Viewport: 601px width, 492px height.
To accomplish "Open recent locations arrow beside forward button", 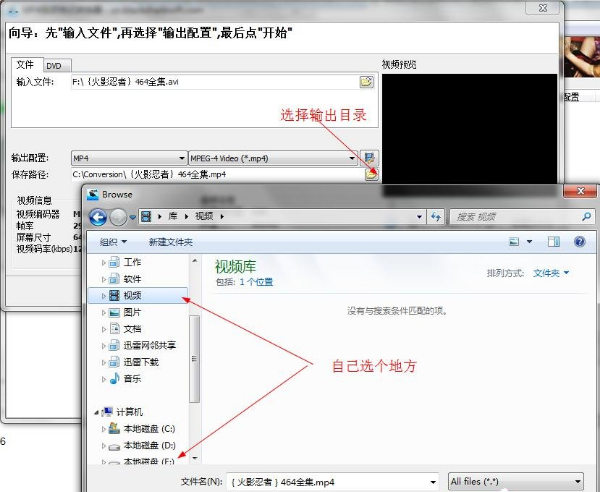I will pos(133,217).
